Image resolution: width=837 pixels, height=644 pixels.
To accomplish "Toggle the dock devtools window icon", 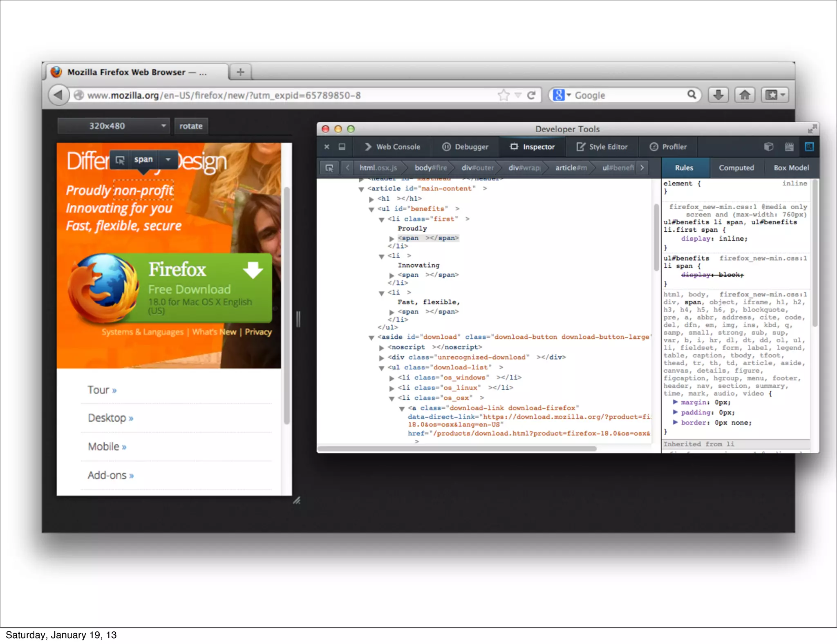I will tap(342, 147).
